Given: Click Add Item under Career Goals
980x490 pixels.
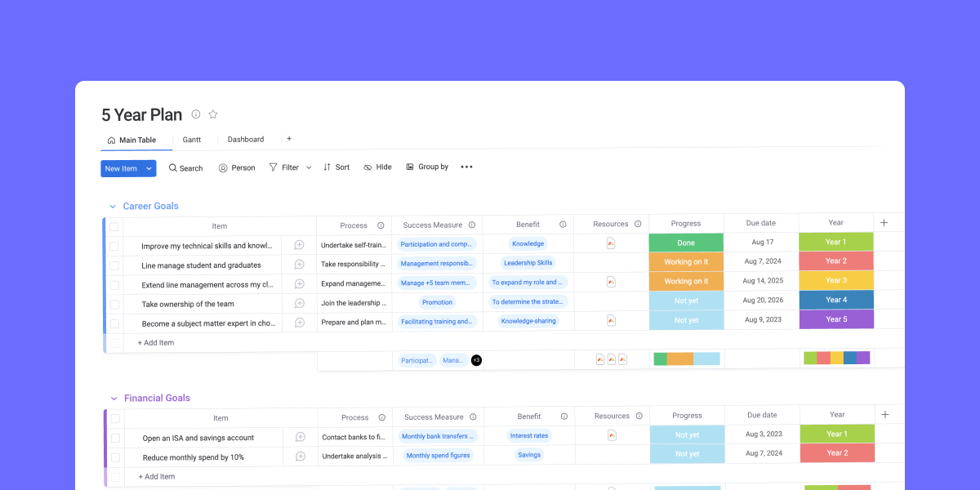Looking at the screenshot, I should coord(155,342).
